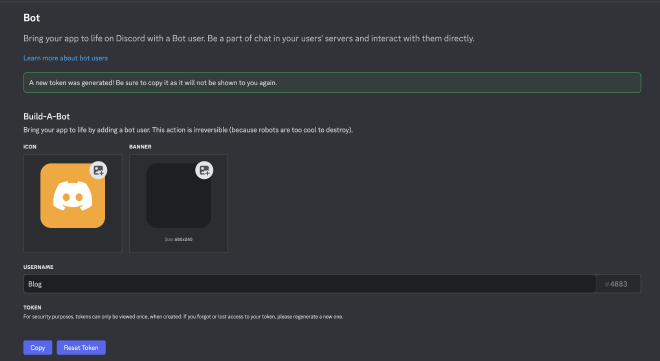660x361 pixels.
Task: Focus the Username field containing Blog
Action: [x=309, y=284]
